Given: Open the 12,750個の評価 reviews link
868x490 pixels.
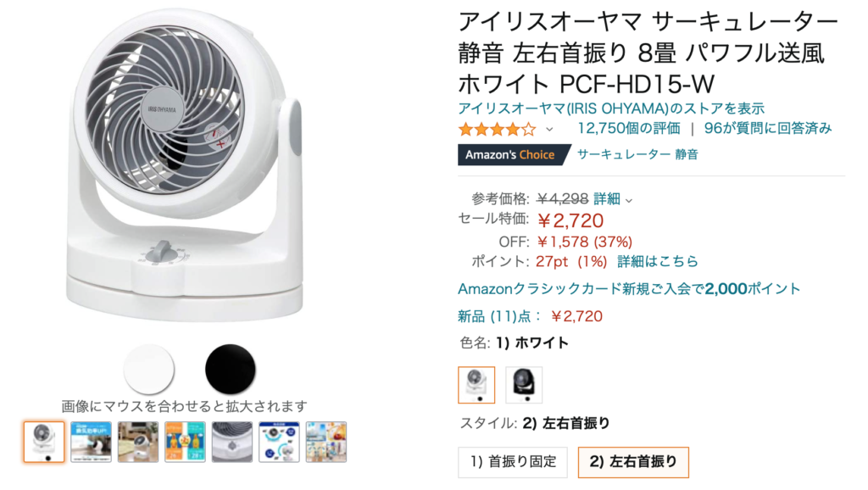Looking at the screenshot, I should pyautogui.click(x=629, y=129).
